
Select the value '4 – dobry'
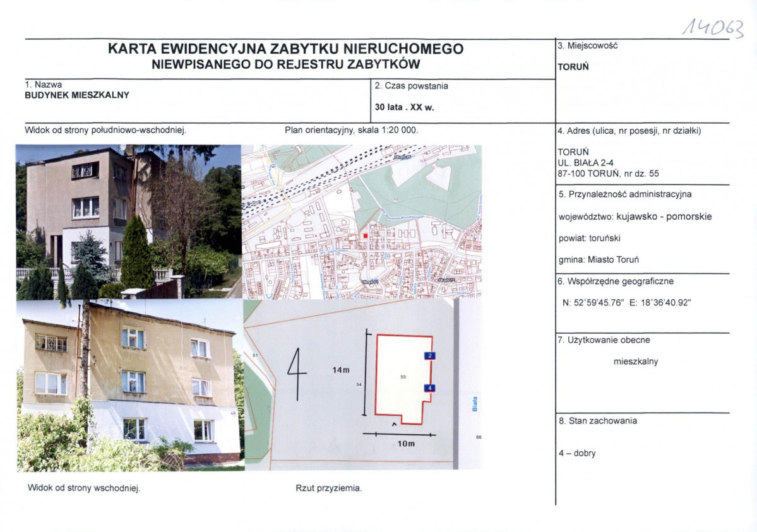(578, 453)
